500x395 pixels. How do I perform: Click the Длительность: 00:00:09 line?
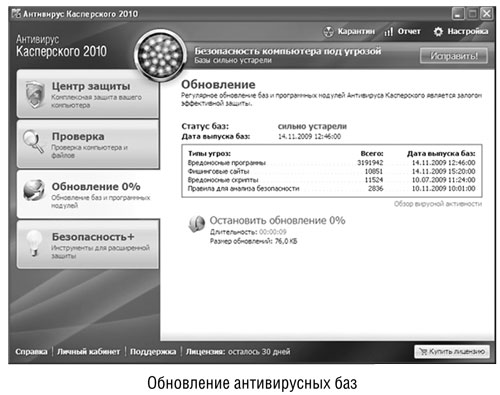coord(248,232)
